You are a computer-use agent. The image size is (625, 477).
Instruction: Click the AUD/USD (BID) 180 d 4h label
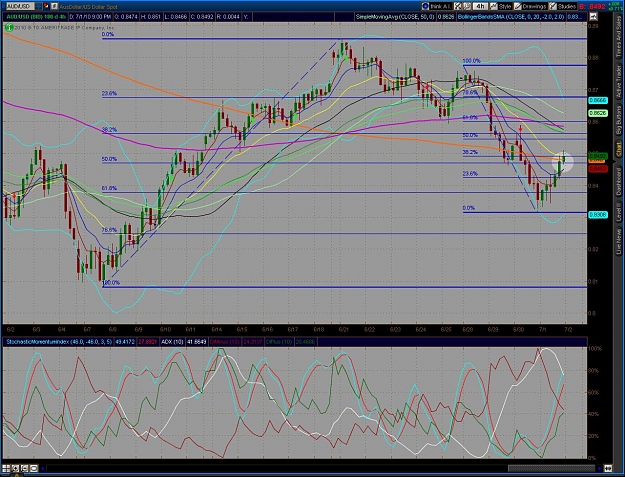point(36,17)
